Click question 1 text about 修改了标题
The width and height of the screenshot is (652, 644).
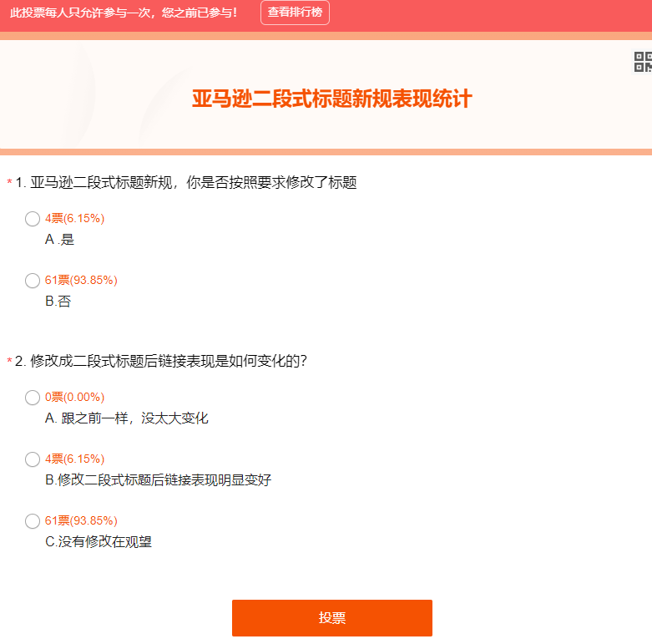[x=186, y=182]
